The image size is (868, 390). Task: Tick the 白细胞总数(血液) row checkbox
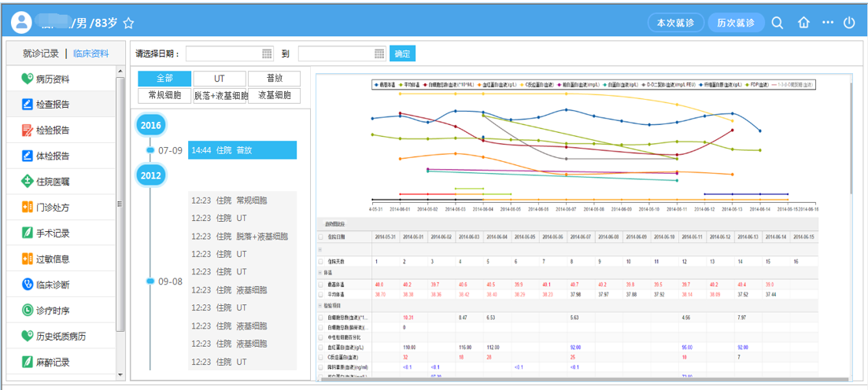pos(321,318)
